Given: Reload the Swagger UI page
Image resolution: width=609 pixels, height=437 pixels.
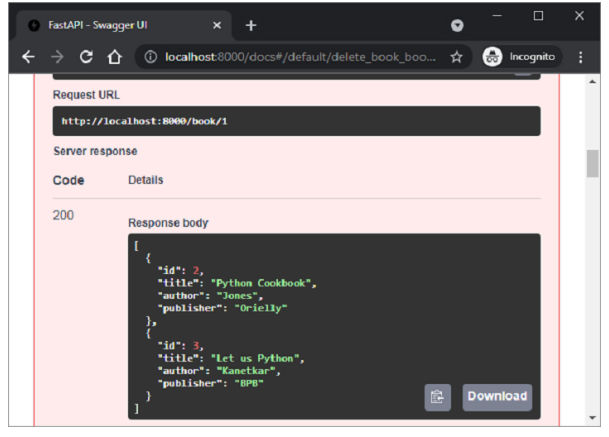Looking at the screenshot, I should [x=86, y=58].
